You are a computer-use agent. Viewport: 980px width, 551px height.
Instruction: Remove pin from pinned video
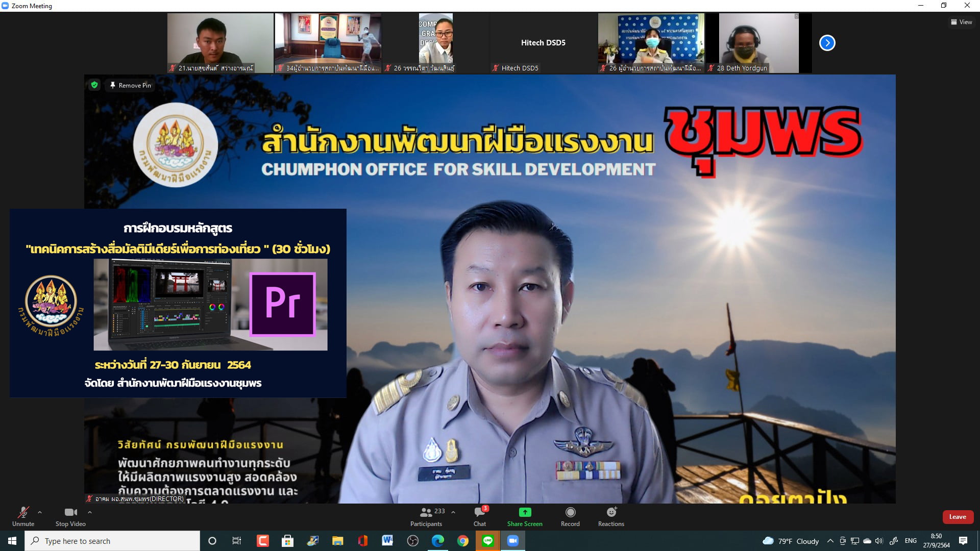click(x=131, y=85)
